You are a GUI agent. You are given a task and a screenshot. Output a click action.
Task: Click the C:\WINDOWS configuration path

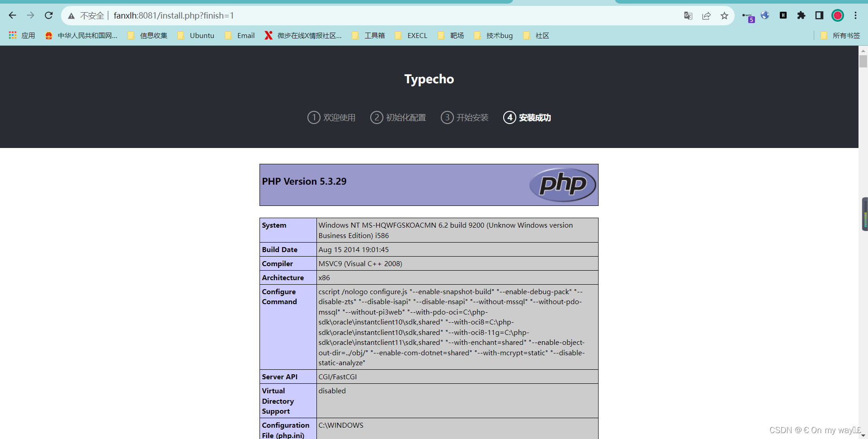[x=341, y=425]
